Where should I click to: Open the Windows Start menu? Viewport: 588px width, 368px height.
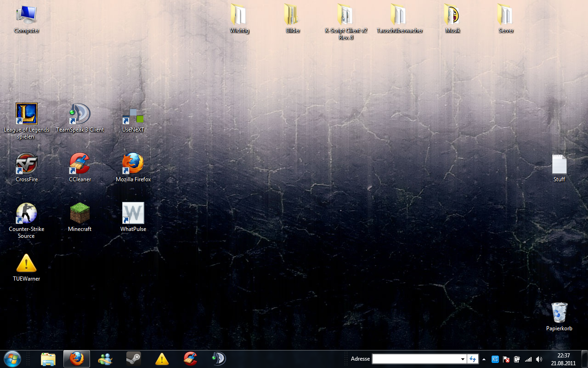[x=12, y=359]
